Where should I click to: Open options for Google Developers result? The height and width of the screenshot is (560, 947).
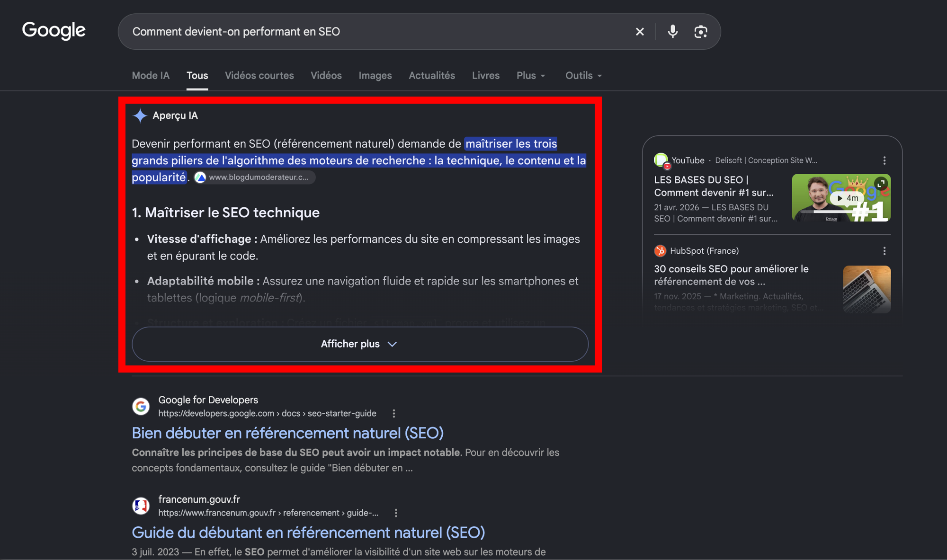coord(394,413)
